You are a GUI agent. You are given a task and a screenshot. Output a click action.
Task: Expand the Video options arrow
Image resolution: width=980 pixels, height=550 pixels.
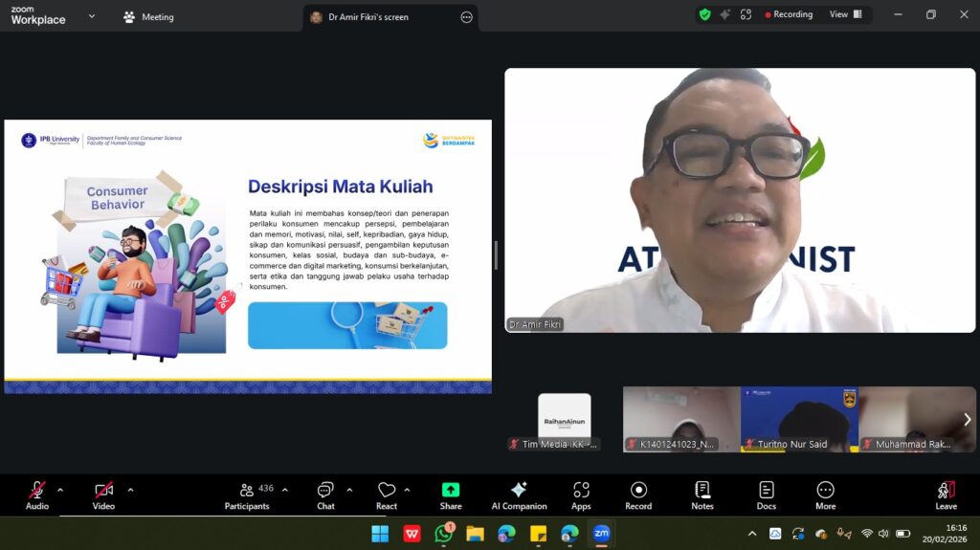click(130, 490)
